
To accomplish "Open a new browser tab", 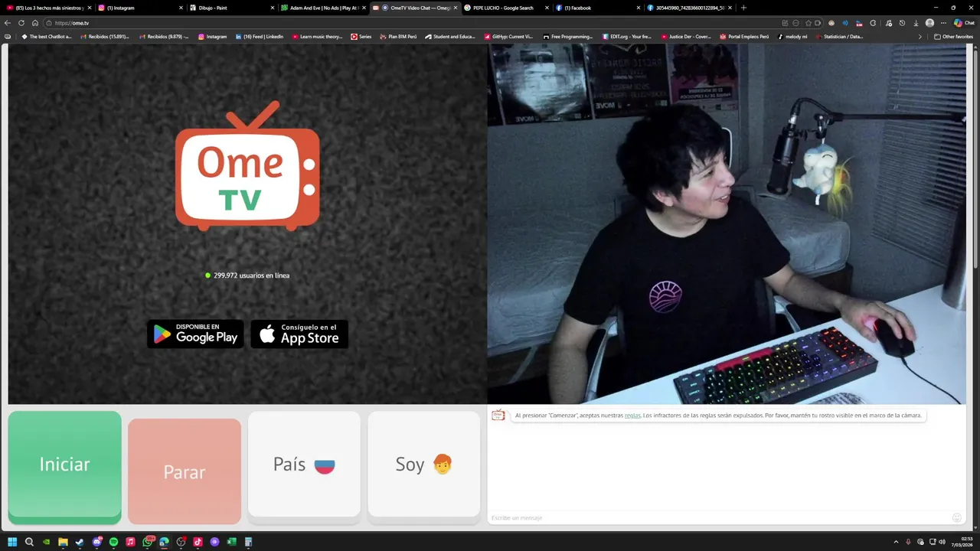I will [x=743, y=8].
